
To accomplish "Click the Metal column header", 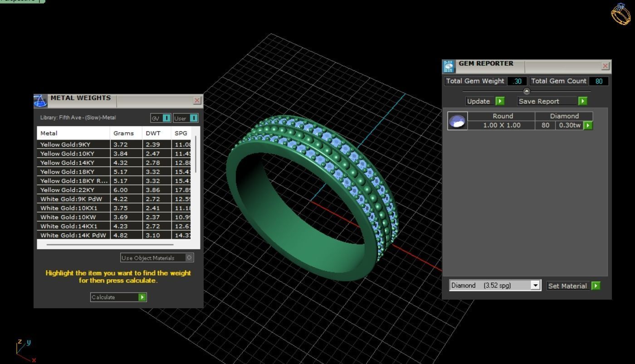I will pyautogui.click(x=73, y=133).
